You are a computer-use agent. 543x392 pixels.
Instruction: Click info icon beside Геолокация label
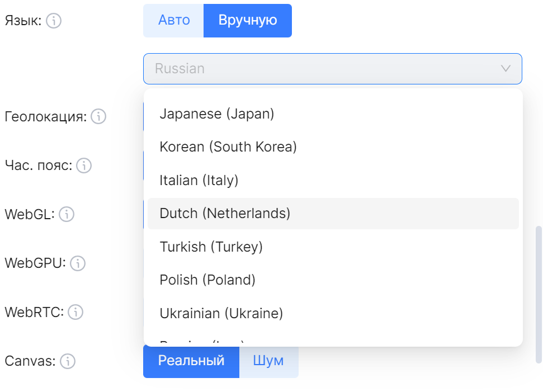(98, 117)
